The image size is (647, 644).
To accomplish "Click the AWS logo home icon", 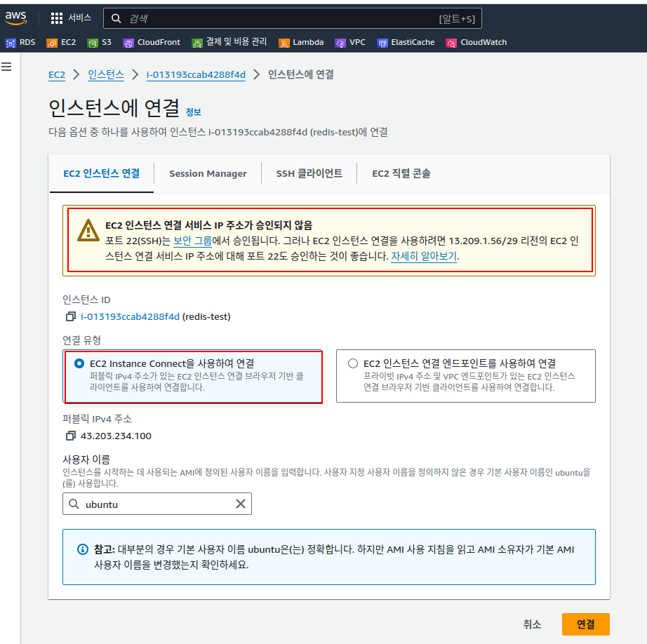I will (15, 18).
